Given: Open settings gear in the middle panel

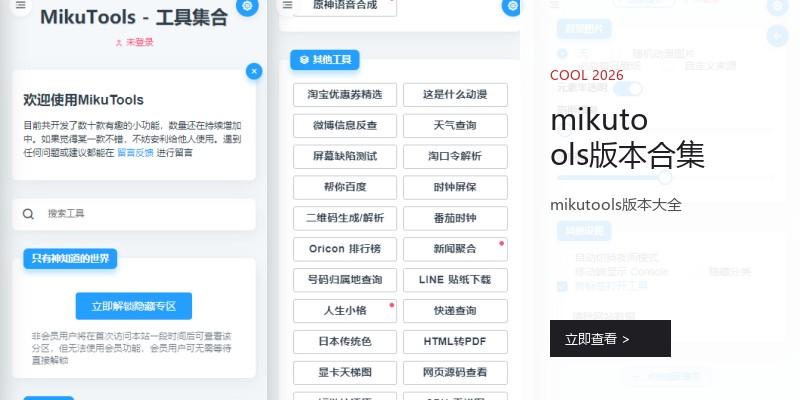Looking at the screenshot, I should click(x=512, y=6).
